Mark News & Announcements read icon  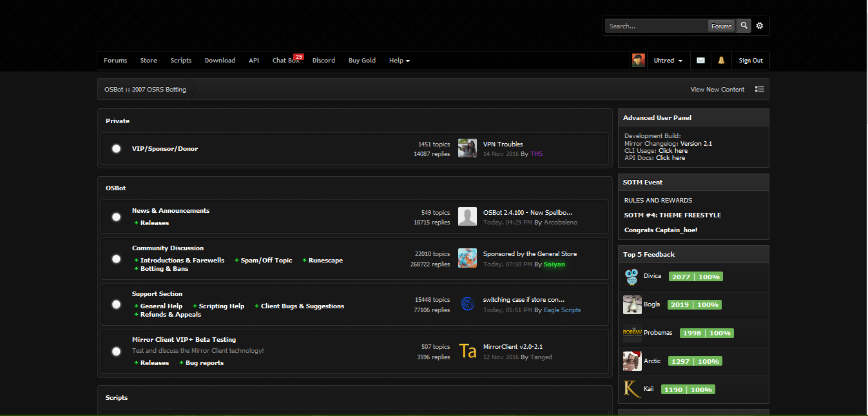point(116,217)
